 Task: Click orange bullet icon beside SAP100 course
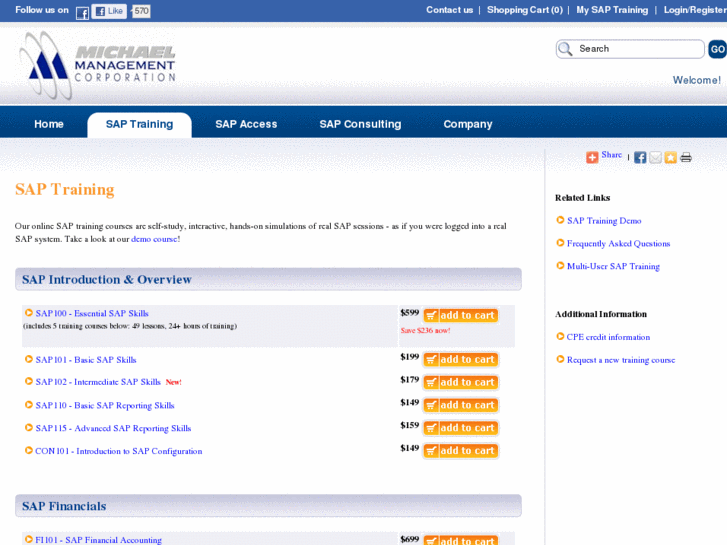pos(29,313)
